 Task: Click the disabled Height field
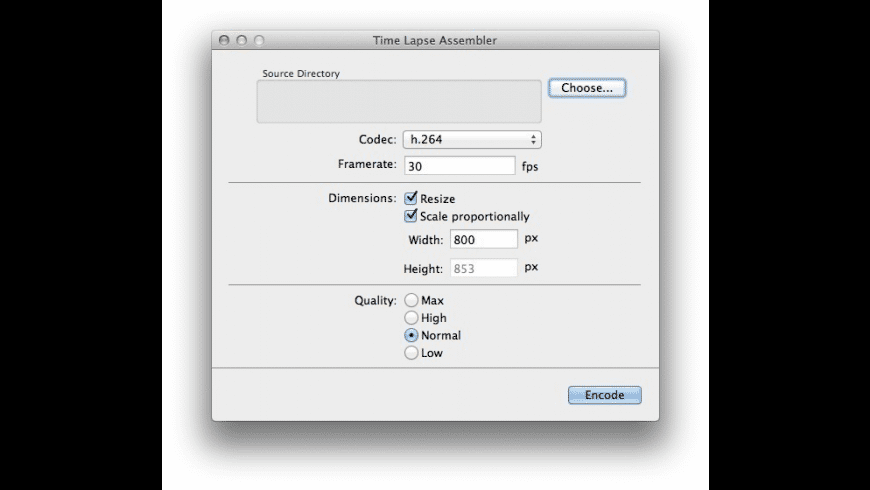[484, 268]
